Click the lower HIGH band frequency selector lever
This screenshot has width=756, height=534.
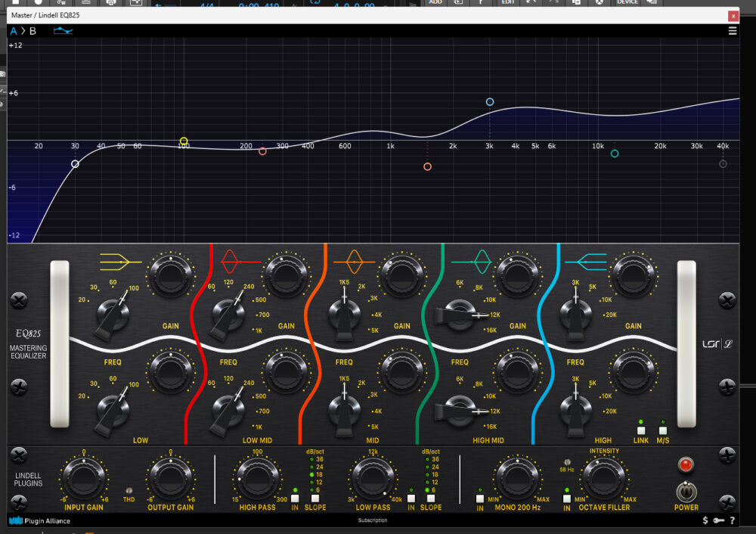pos(575,410)
